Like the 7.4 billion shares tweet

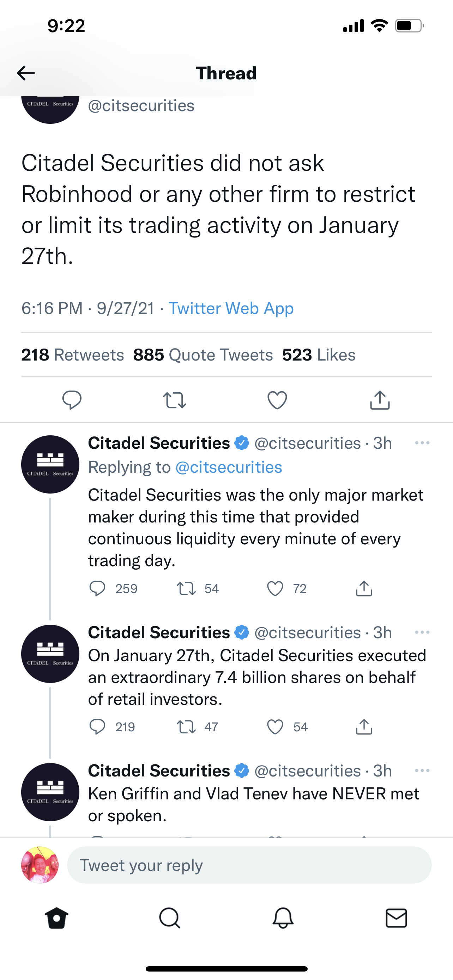(275, 727)
